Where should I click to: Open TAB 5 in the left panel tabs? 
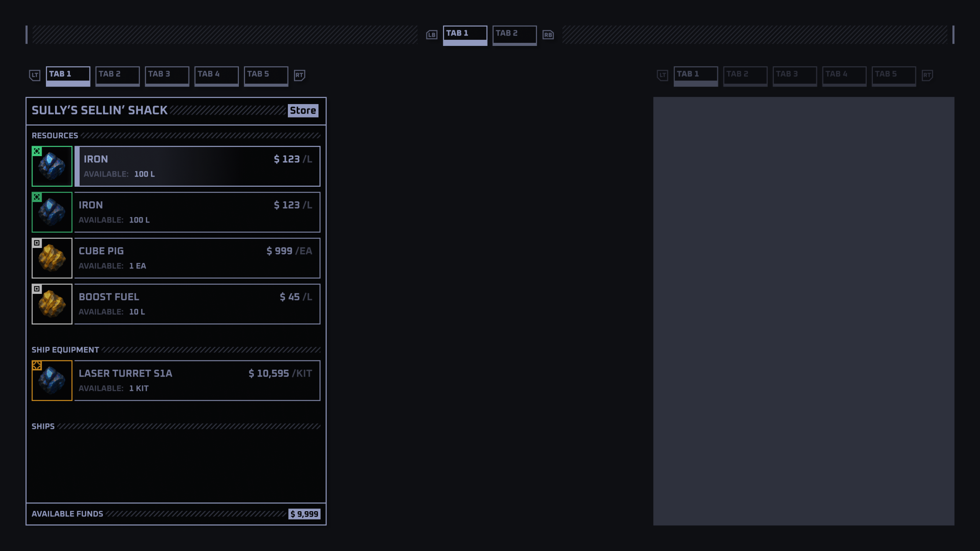click(x=266, y=75)
